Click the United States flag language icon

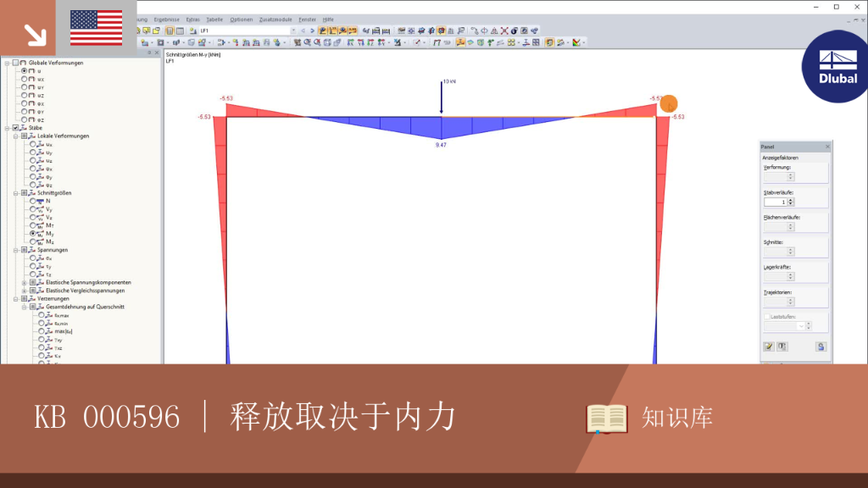[97, 28]
